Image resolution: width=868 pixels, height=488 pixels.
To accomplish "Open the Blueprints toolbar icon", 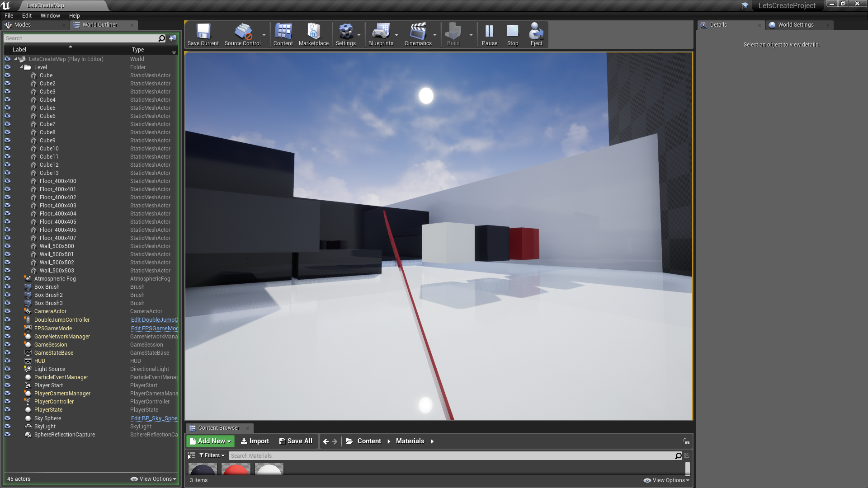I will click(381, 34).
